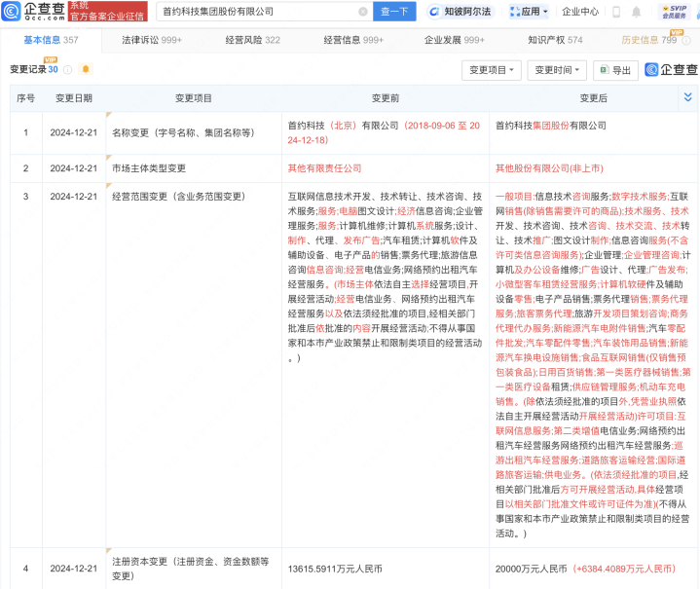The image size is (700, 589).
Task: Click the 变更后 column header
Action: point(593,98)
